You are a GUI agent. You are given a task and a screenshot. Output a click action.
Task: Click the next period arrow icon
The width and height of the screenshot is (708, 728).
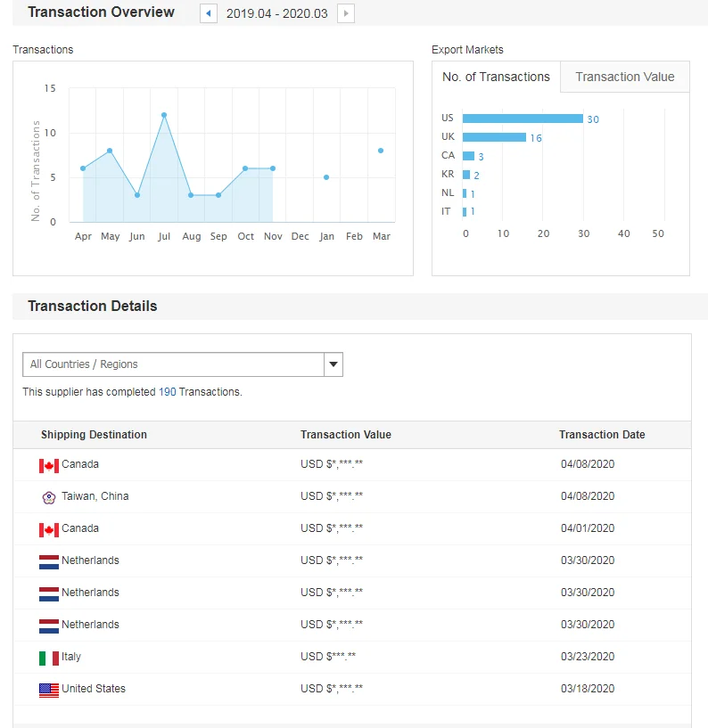click(346, 13)
